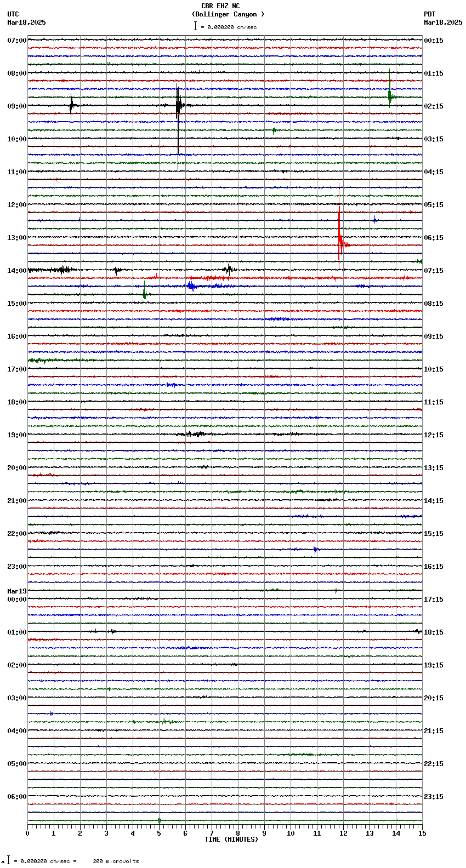466x868 pixels.
Task: Click the '12:15' PDT time label
Action: (x=434, y=435)
